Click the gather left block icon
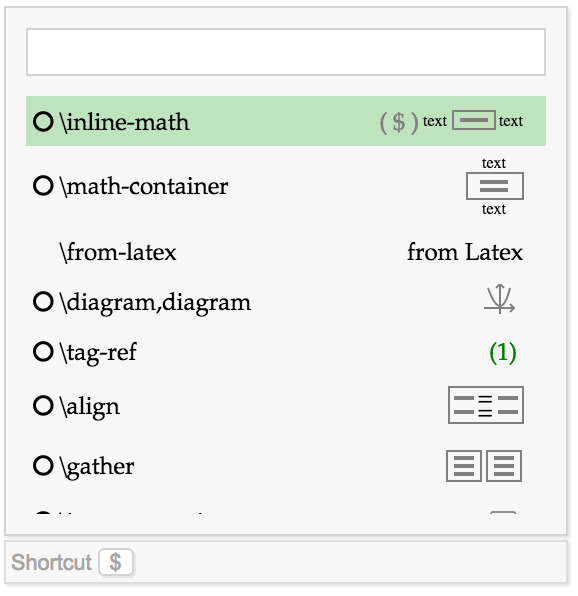 pos(464,466)
